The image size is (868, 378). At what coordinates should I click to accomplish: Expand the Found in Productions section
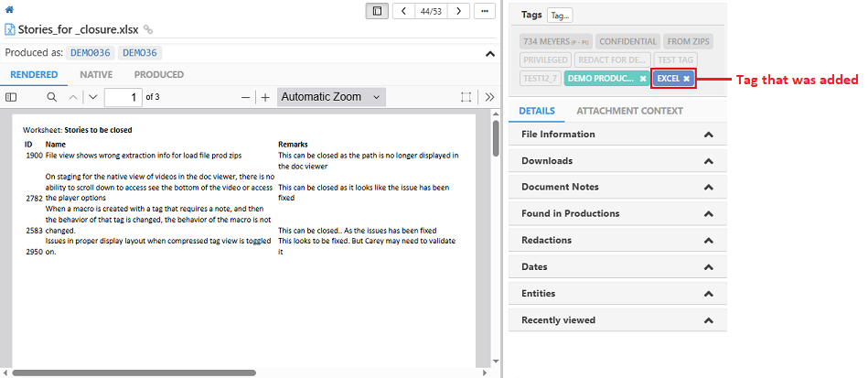coord(617,213)
